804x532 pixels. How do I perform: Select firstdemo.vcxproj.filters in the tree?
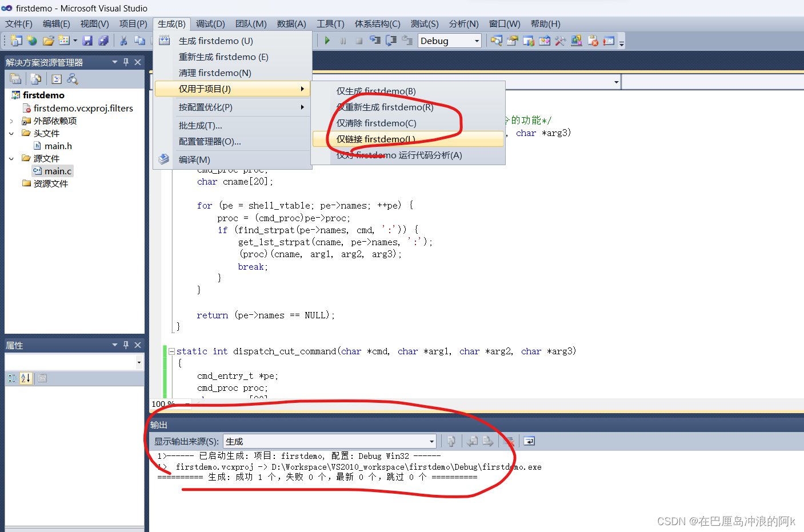(83, 108)
